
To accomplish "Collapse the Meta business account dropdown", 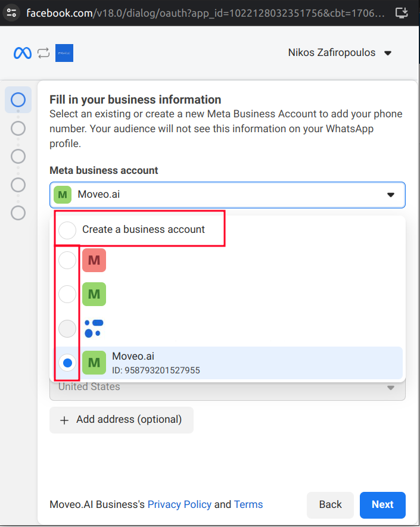I will (x=391, y=195).
